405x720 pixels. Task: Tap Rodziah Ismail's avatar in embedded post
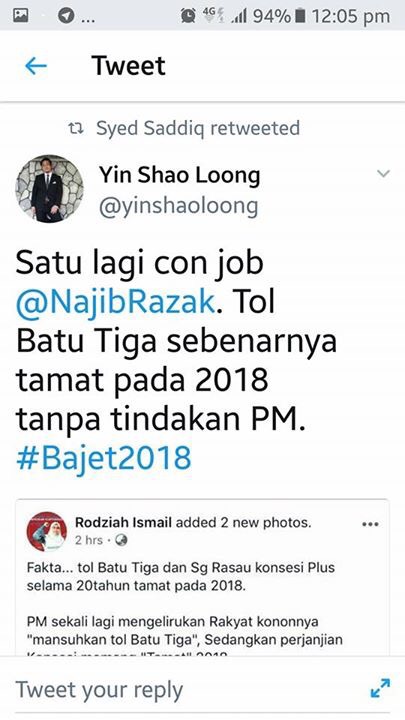pos(47,531)
